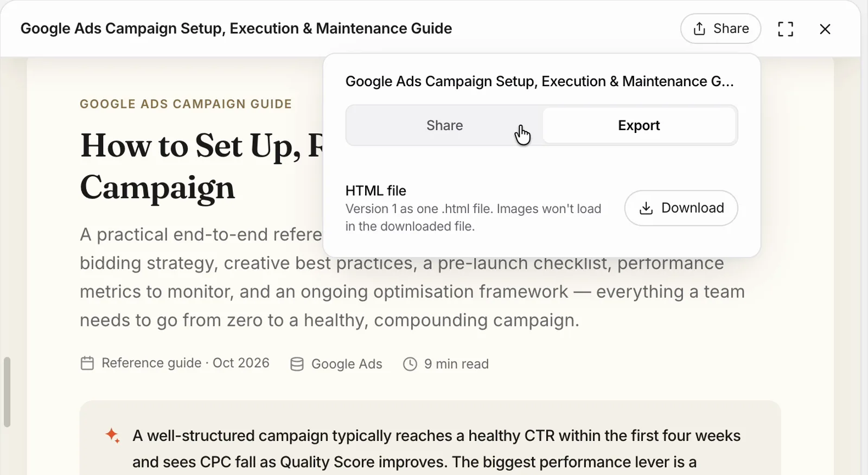Click the Reference guide · Oct 2026 text

pos(186,363)
